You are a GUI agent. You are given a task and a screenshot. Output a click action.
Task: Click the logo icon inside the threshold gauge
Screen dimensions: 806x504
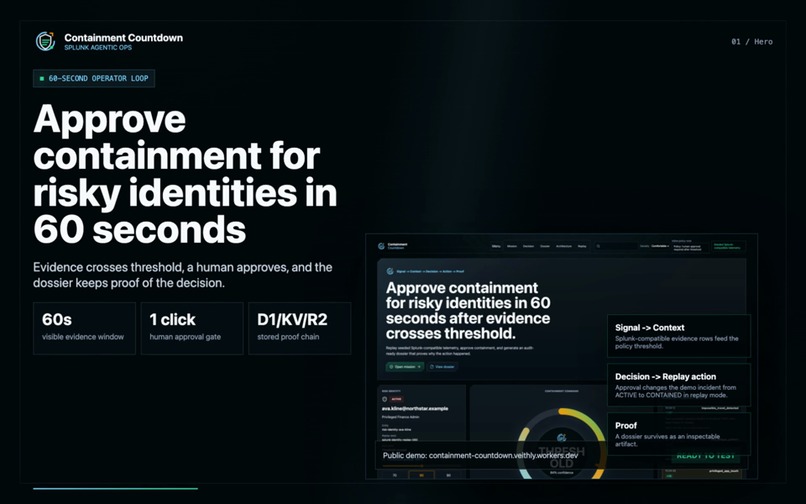tap(561, 438)
